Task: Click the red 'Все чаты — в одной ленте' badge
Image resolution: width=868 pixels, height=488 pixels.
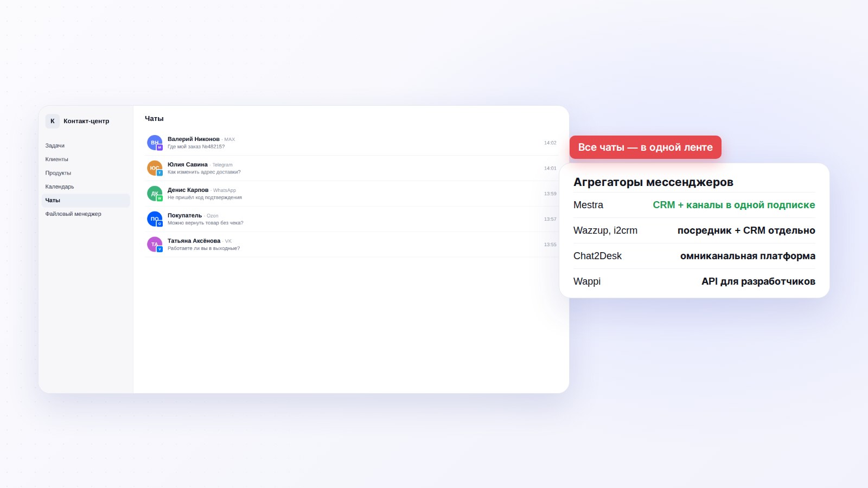Action: coord(646,147)
